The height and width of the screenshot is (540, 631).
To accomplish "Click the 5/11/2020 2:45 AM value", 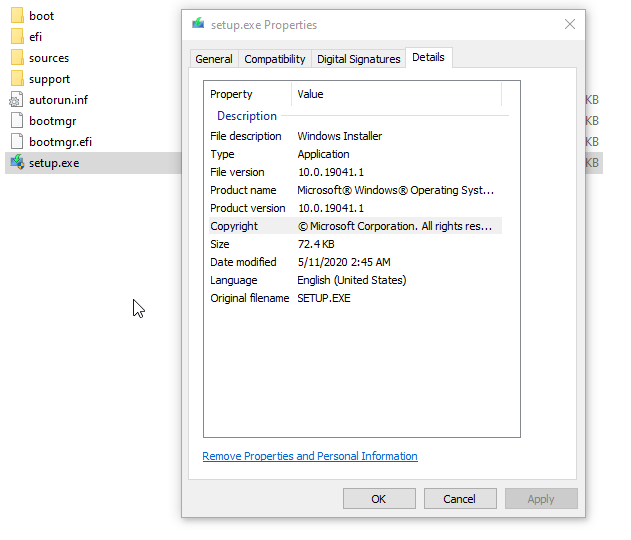I will pyautogui.click(x=344, y=262).
